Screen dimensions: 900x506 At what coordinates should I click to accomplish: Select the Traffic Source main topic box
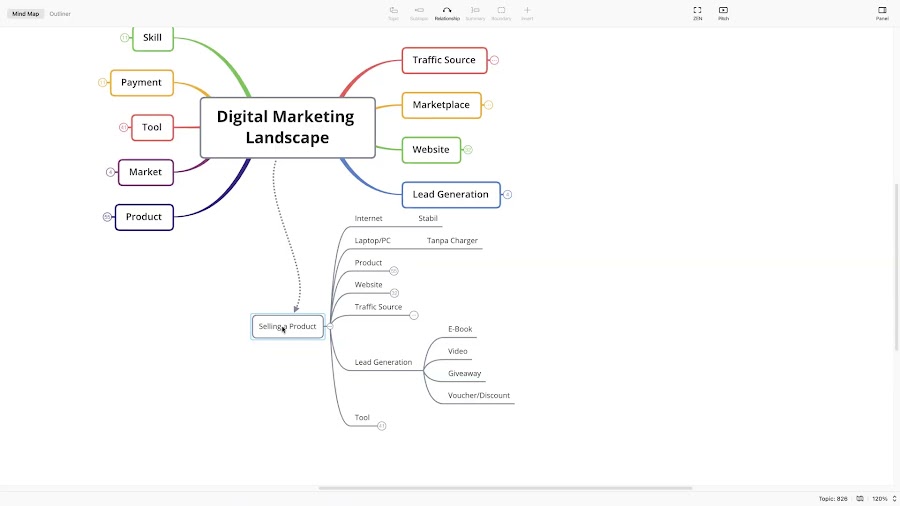click(x=444, y=60)
